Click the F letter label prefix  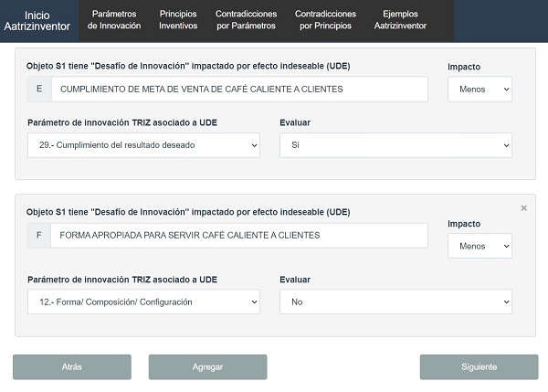[x=39, y=236]
